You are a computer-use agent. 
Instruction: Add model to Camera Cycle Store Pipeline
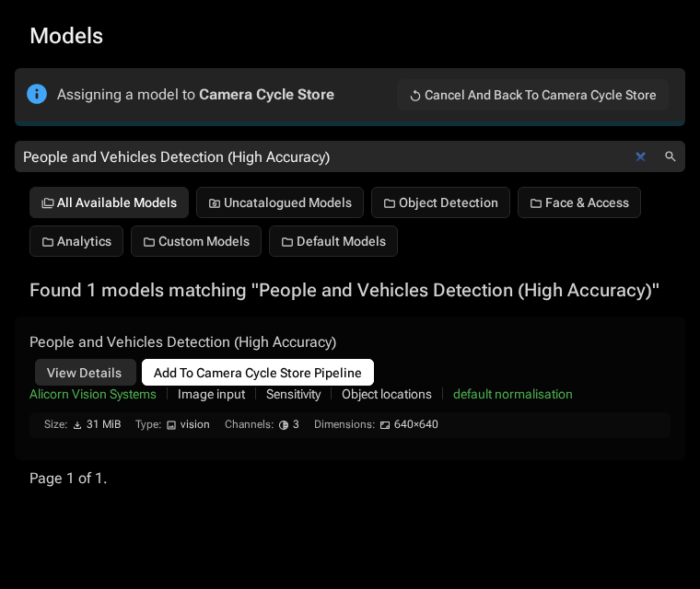tap(258, 373)
